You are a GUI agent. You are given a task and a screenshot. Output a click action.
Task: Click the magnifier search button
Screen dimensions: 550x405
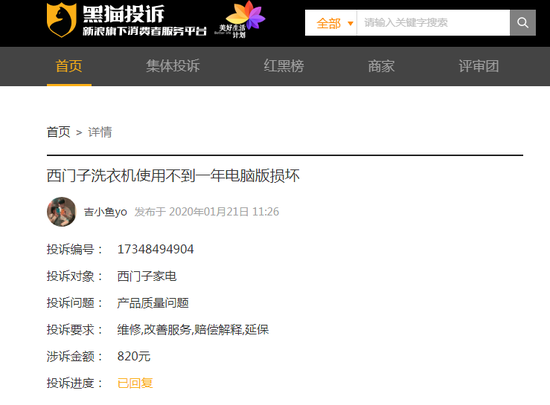pyautogui.click(x=523, y=23)
